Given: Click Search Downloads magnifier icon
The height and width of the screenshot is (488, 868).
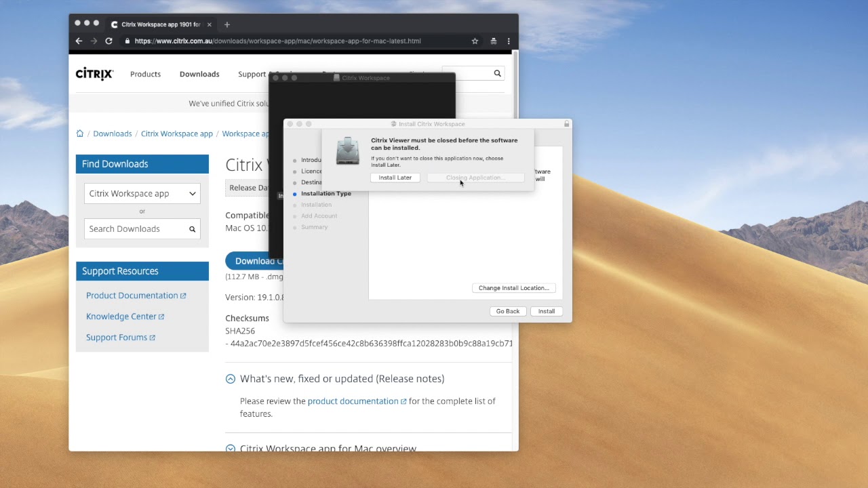Looking at the screenshot, I should tap(193, 229).
